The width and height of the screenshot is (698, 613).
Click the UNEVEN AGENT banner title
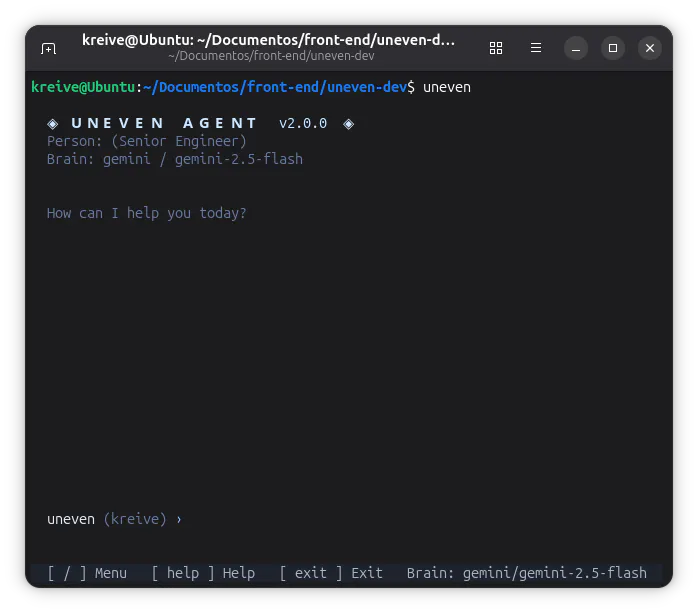point(164,123)
